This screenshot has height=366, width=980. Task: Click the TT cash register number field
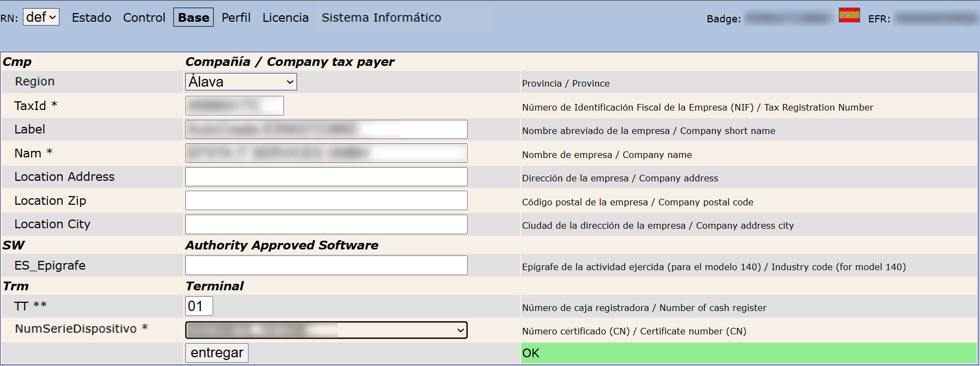pyautogui.click(x=199, y=306)
